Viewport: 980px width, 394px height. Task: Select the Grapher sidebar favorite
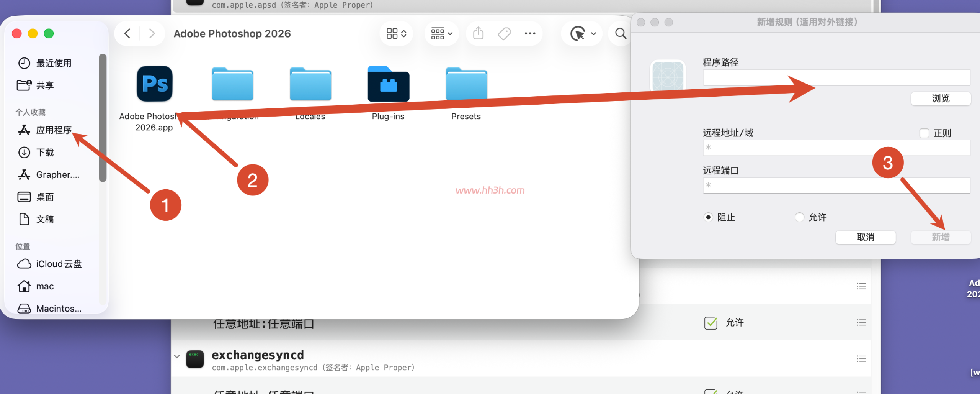[x=49, y=175]
